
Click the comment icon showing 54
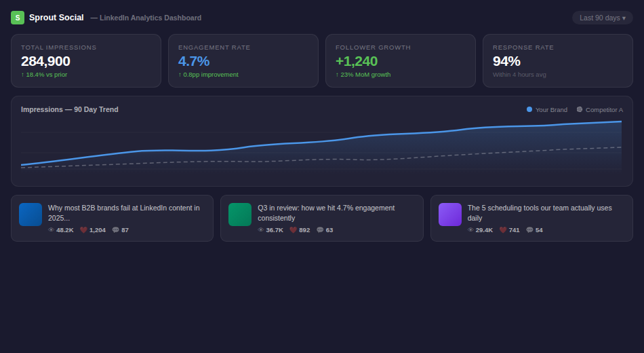(529, 230)
